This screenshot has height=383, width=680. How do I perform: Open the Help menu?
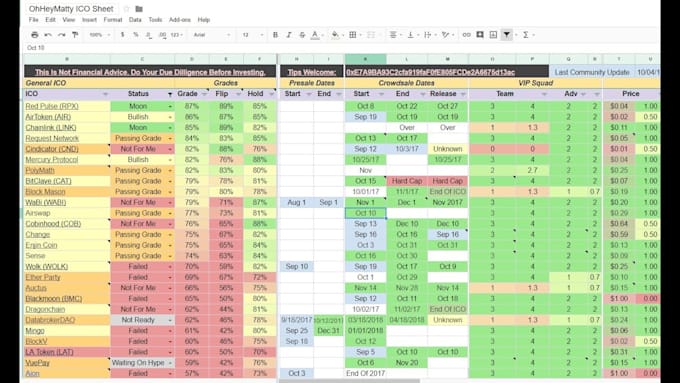[203, 20]
